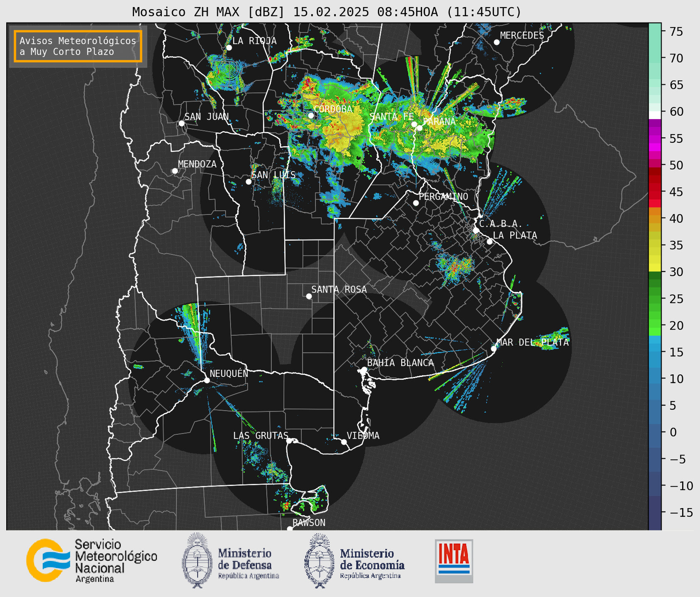This screenshot has width=700, height=597.
Task: Click the INTA logo
Action: [454, 561]
